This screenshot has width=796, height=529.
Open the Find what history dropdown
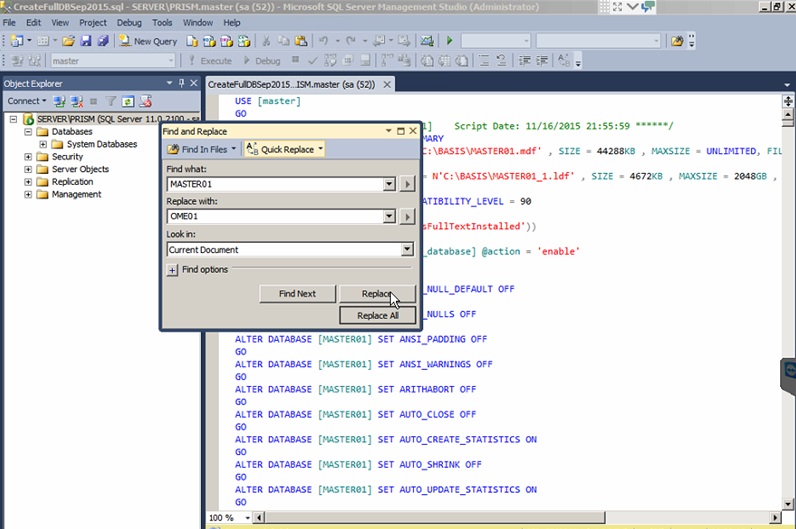point(389,184)
